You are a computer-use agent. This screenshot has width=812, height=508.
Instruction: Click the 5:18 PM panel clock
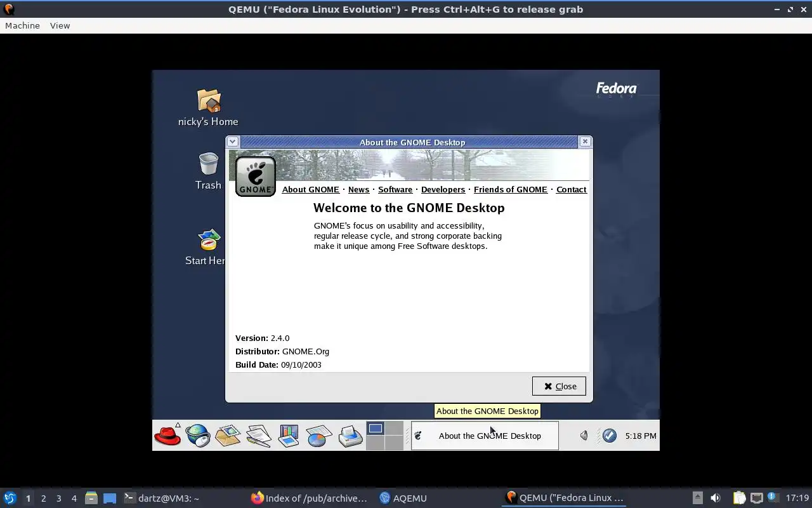tap(641, 436)
